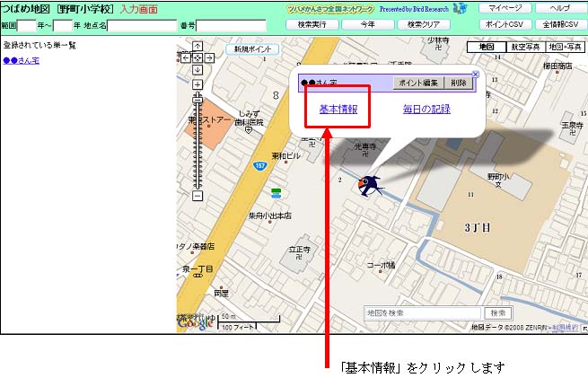Click the 少林寺 label on map
The height and width of the screenshot is (378, 588).
tap(438, 40)
